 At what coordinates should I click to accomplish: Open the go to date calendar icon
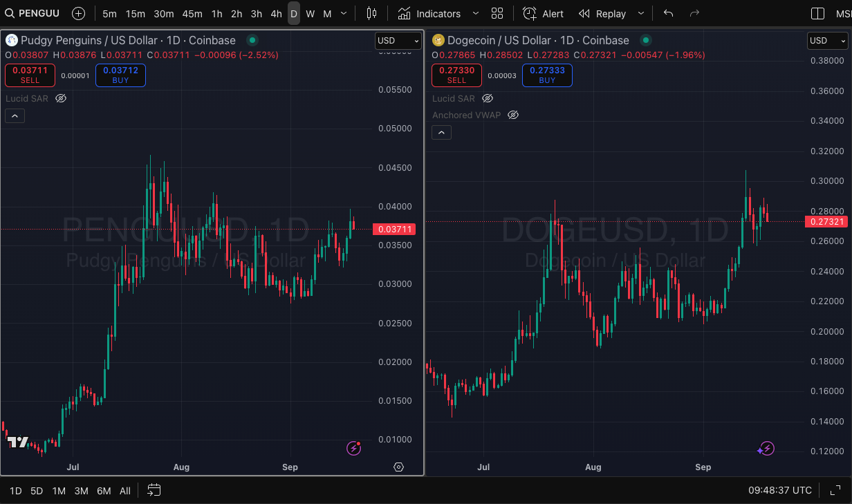[154, 490]
